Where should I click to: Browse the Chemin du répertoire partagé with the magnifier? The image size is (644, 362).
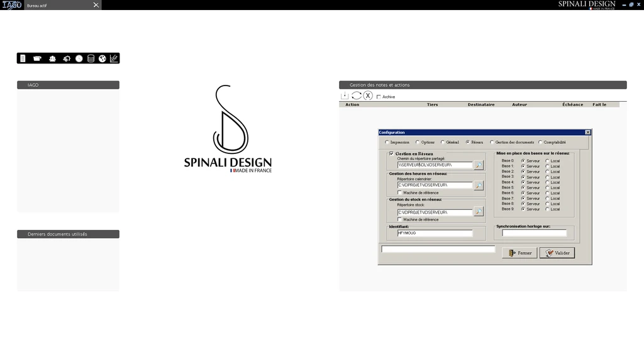[478, 164]
